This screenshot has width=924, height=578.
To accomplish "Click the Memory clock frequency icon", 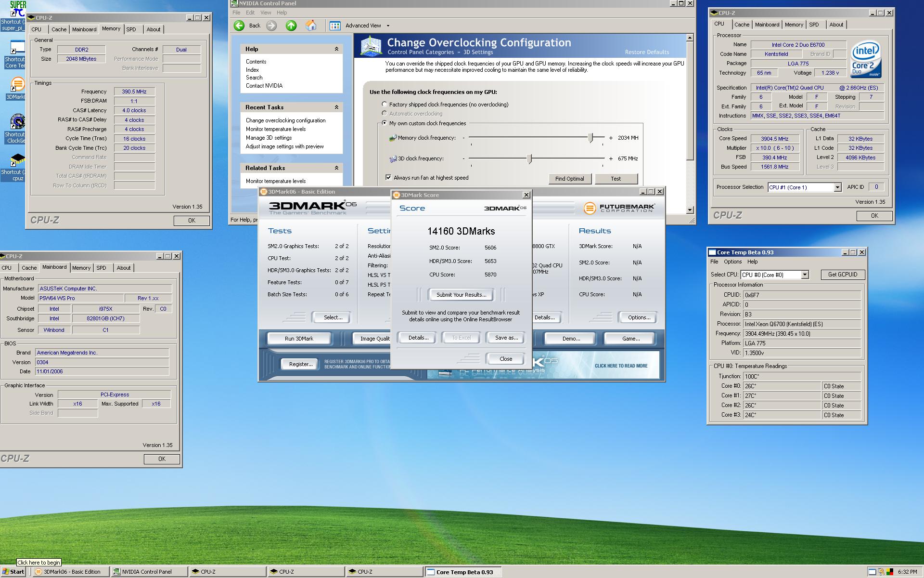I will (x=393, y=138).
